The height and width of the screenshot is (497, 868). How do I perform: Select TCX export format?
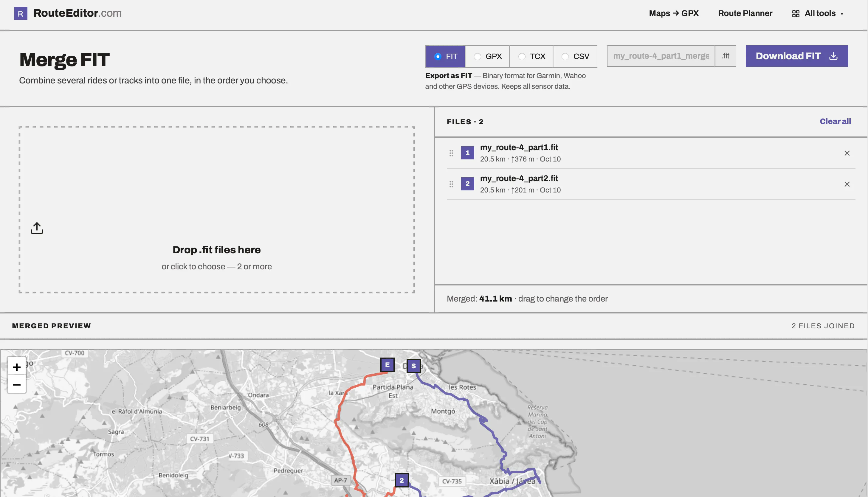click(x=531, y=56)
